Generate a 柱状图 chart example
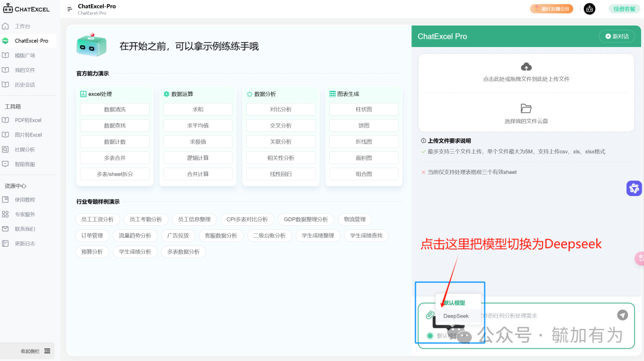This screenshot has height=361, width=644. pos(364,110)
